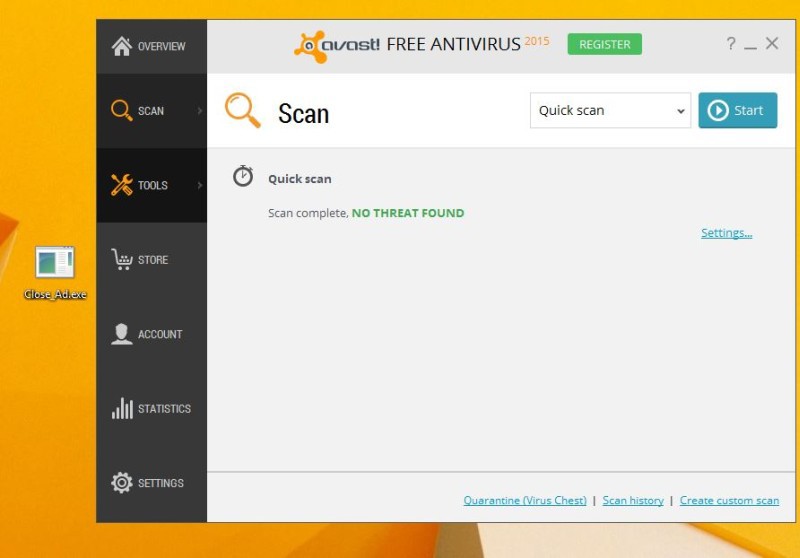This screenshot has height=558, width=800.
Task: Click the Quick scan heading text
Action: pos(300,179)
